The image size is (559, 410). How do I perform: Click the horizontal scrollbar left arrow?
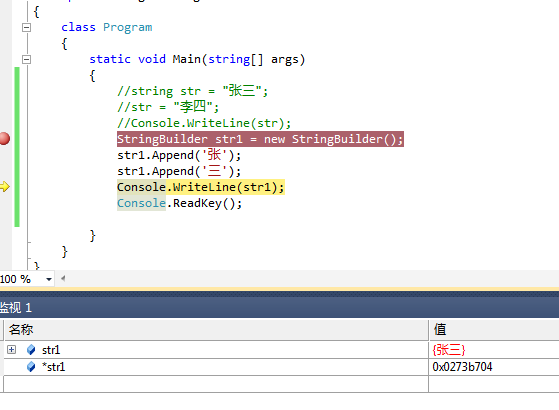point(63,278)
